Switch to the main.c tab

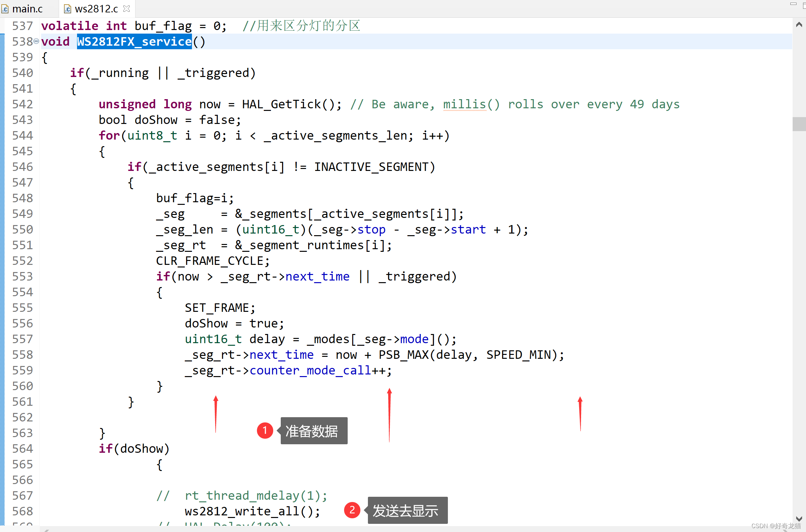(x=27, y=9)
